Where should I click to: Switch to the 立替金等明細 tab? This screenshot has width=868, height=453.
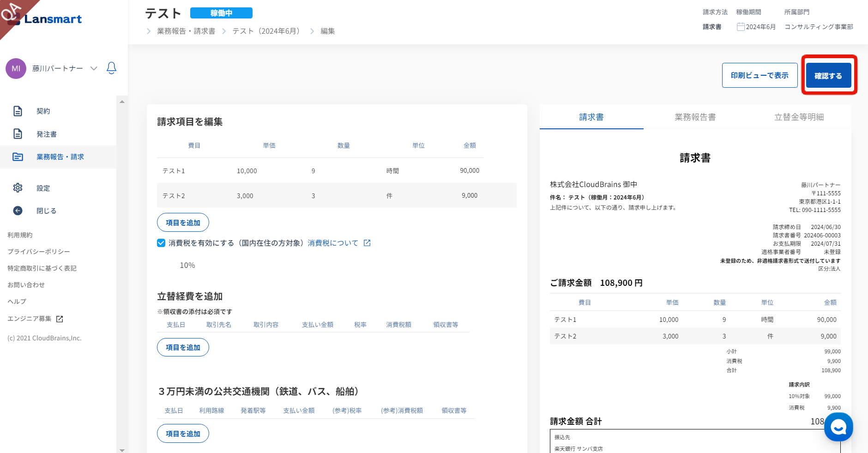coord(799,117)
